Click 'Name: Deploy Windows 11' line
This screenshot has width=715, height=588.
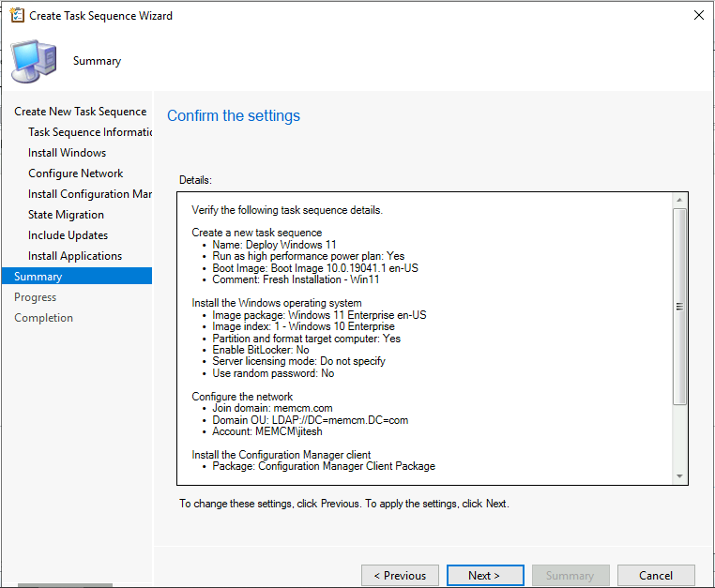274,245
